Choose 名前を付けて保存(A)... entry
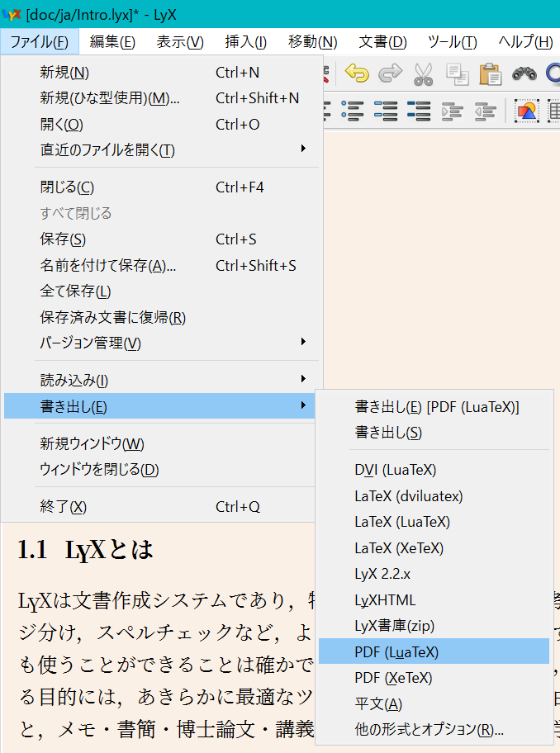This screenshot has width=560, height=753. point(162,266)
